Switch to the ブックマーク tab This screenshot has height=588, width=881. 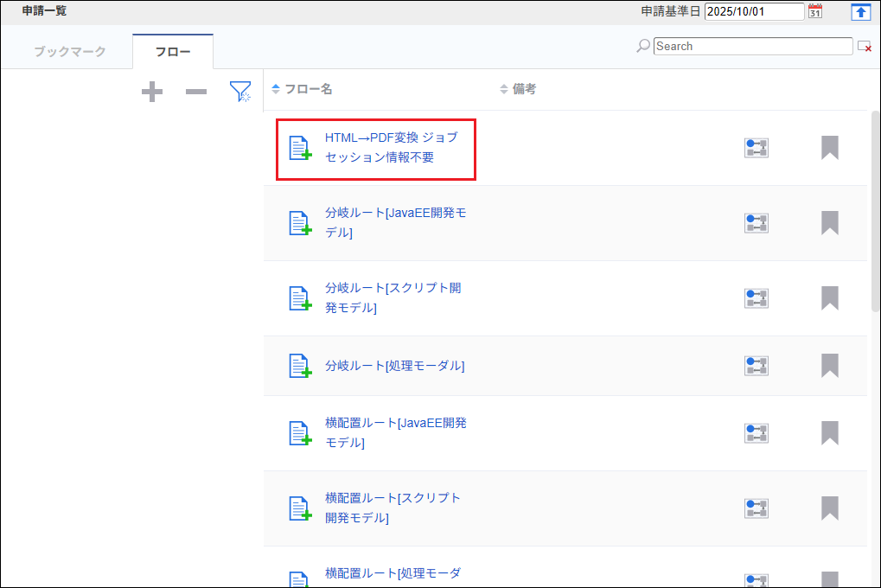pos(69,51)
